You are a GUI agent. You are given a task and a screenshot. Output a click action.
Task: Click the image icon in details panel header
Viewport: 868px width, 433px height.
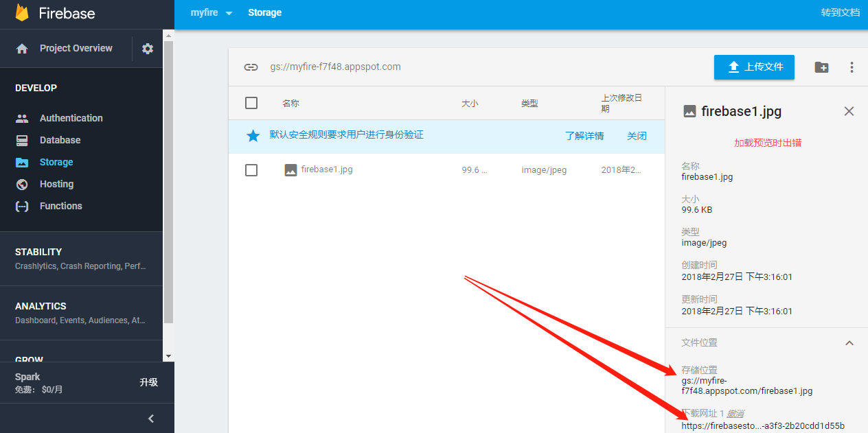coord(689,111)
